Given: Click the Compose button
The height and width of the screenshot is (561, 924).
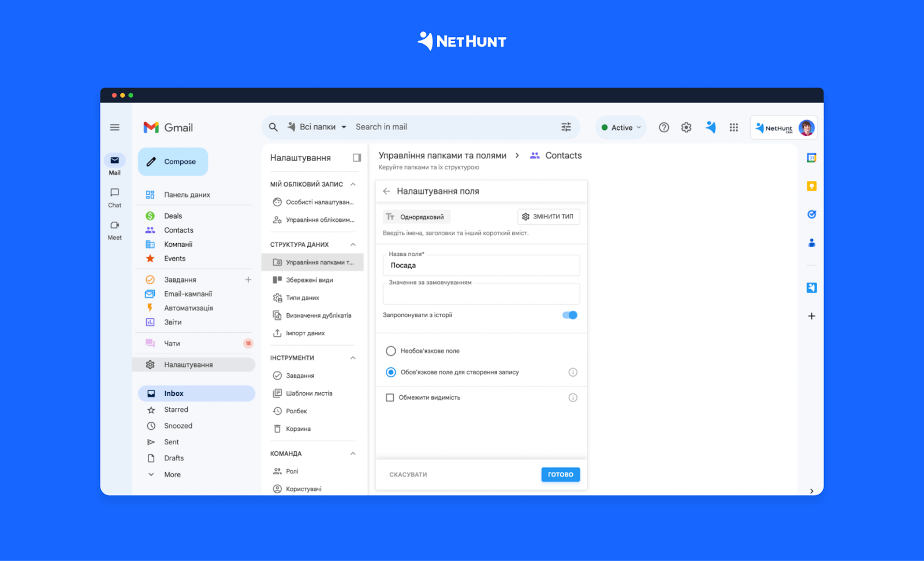Looking at the screenshot, I should (173, 162).
